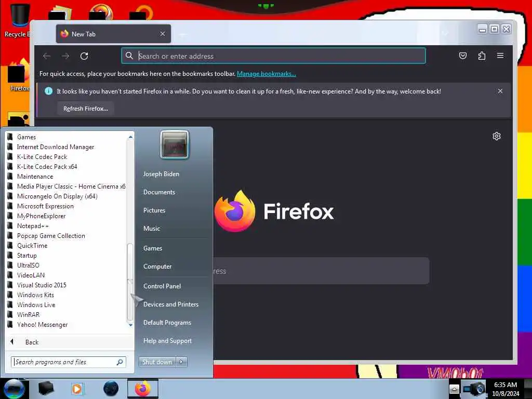Open Devices and Printers
Viewport: 532px width, 399px height.
171,304
